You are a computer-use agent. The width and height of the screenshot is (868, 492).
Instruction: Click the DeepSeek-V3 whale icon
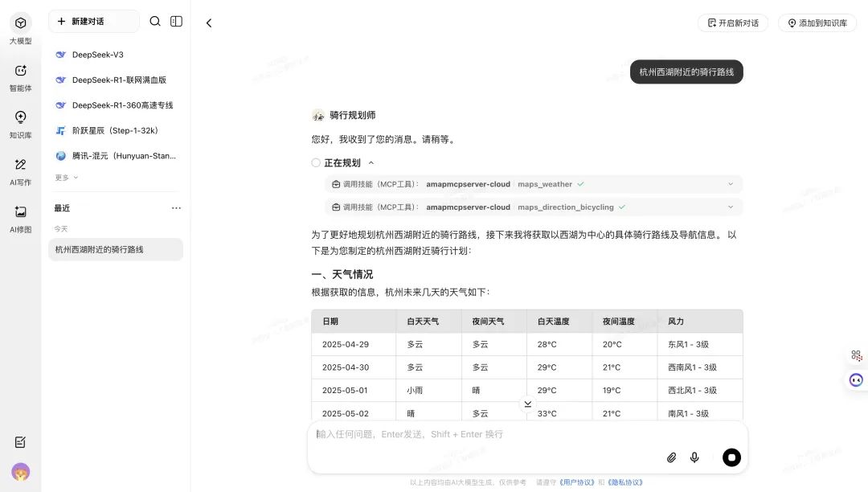pos(61,54)
